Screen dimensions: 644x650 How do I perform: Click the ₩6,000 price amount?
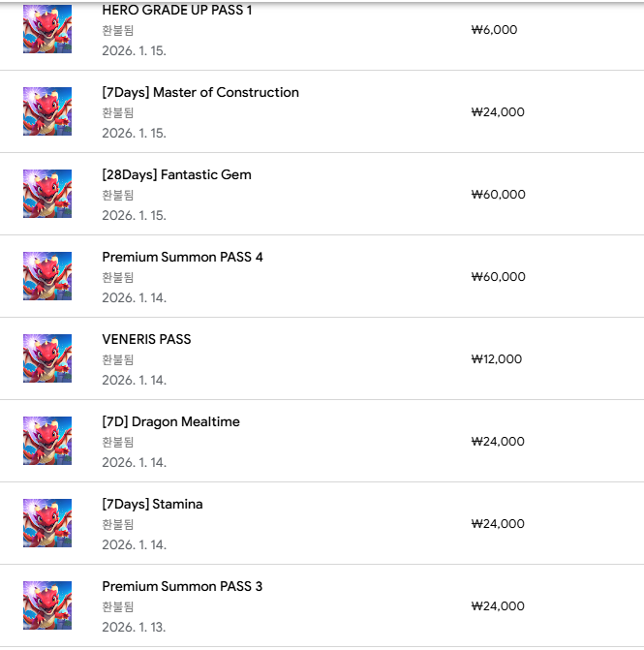(494, 30)
